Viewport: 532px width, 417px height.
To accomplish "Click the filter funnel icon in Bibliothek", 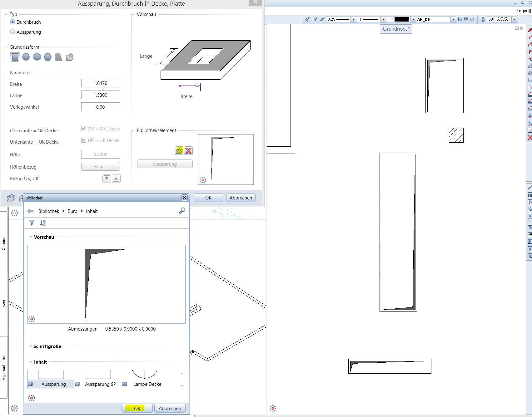I will tap(32, 223).
